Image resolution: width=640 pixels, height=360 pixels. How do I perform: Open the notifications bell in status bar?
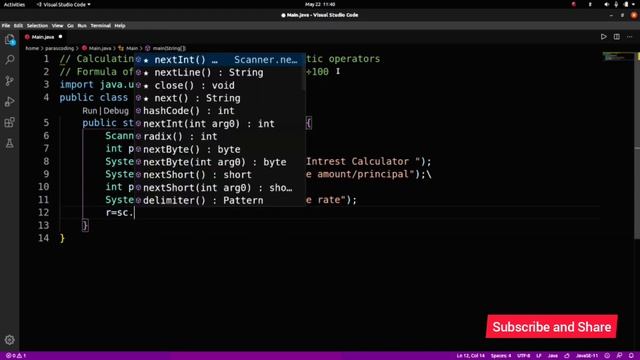[x=631, y=356]
